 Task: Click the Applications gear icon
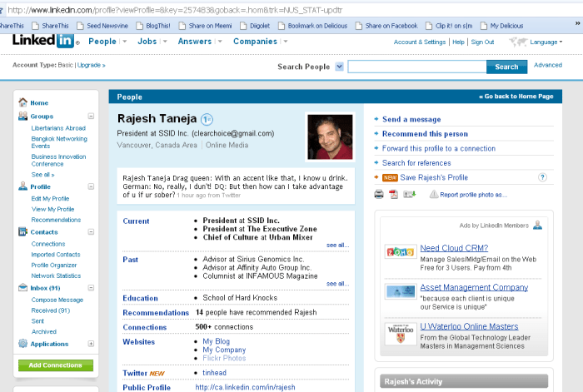pos(23,343)
